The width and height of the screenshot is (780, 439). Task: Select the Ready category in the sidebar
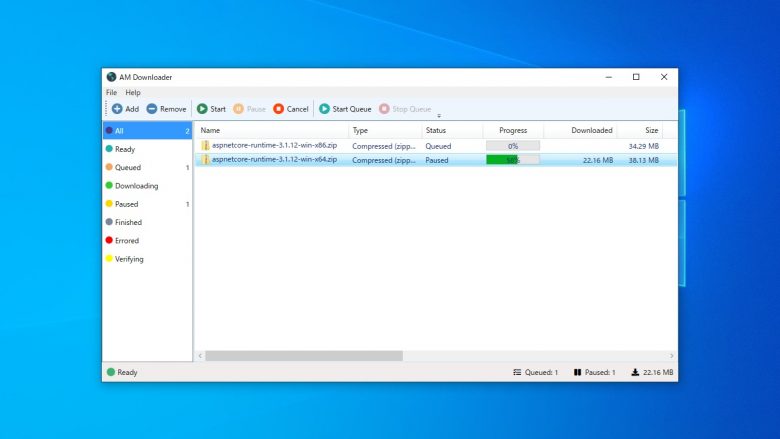147,149
